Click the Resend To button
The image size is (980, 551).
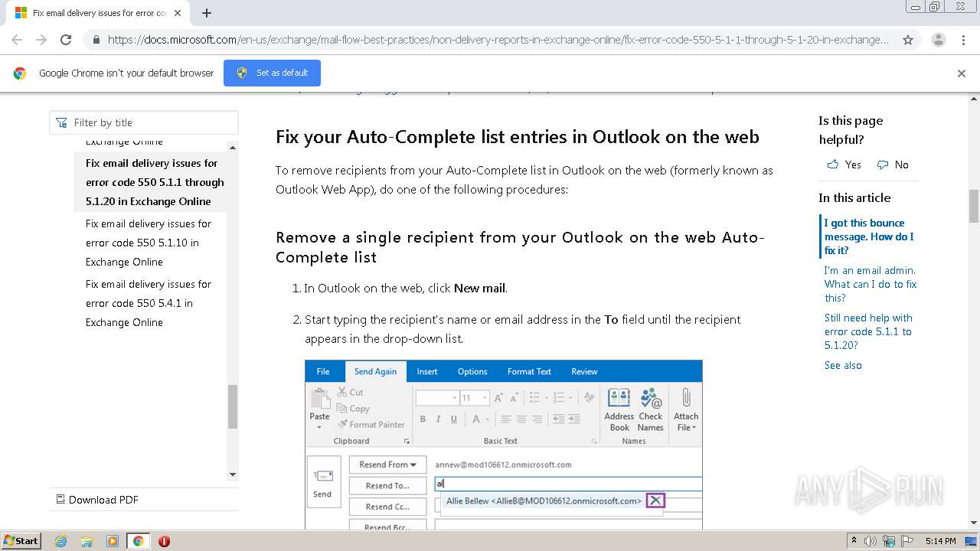[387, 485]
